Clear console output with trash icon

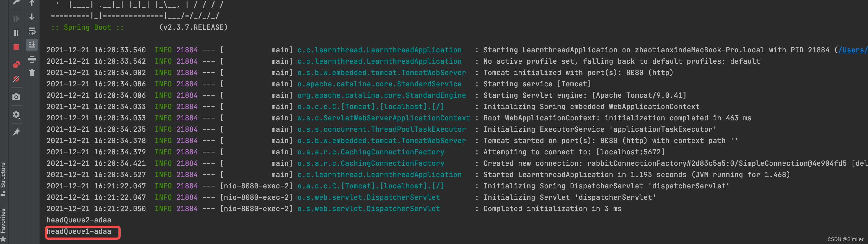32,73
